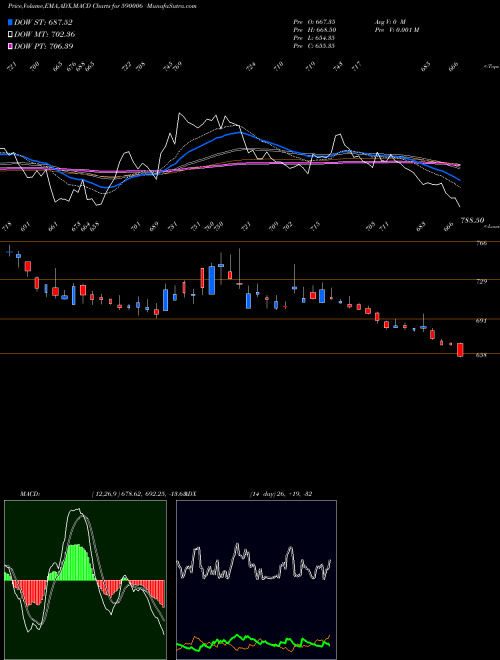This screenshot has width=500, height=660.
Task: Click the 788.50 value beside EMA chart
Action: (x=473, y=220)
